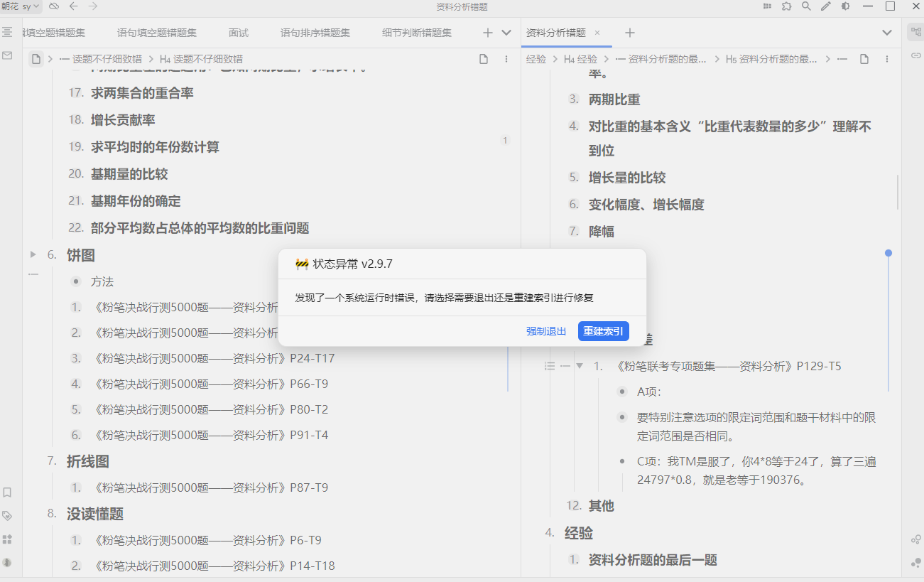Click the page icon beside left pane's more menu
This screenshot has height=582, width=924.
[x=484, y=59]
